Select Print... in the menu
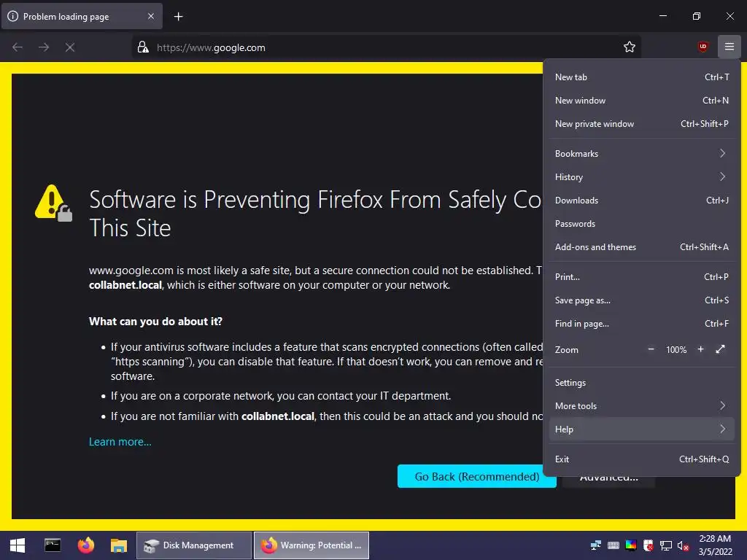Screen dimensions: 747x560 pos(641,276)
